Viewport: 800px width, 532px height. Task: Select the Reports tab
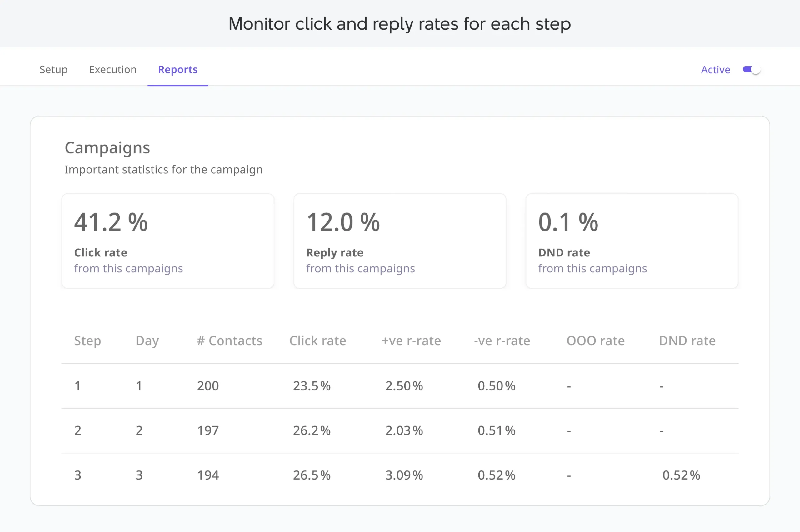pos(178,70)
